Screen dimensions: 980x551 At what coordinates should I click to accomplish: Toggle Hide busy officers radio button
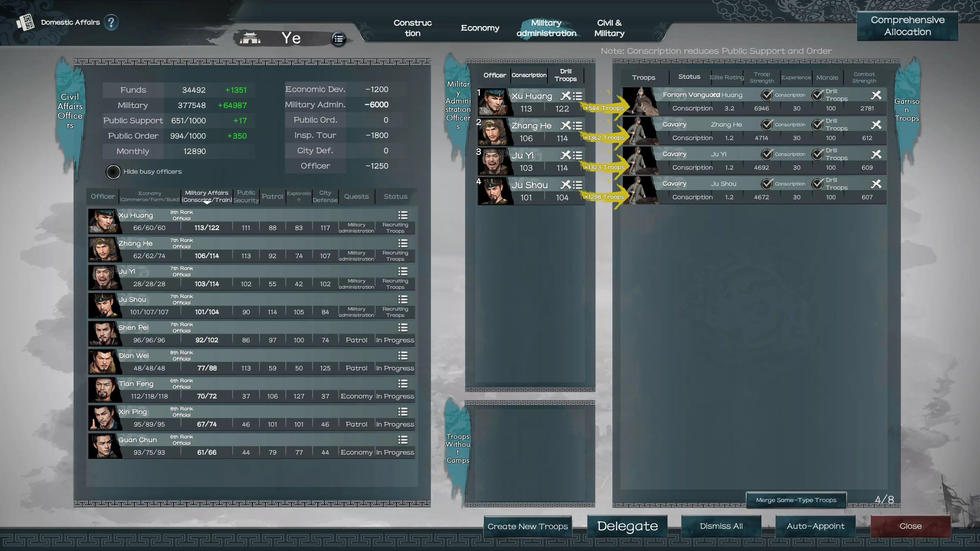coord(113,172)
